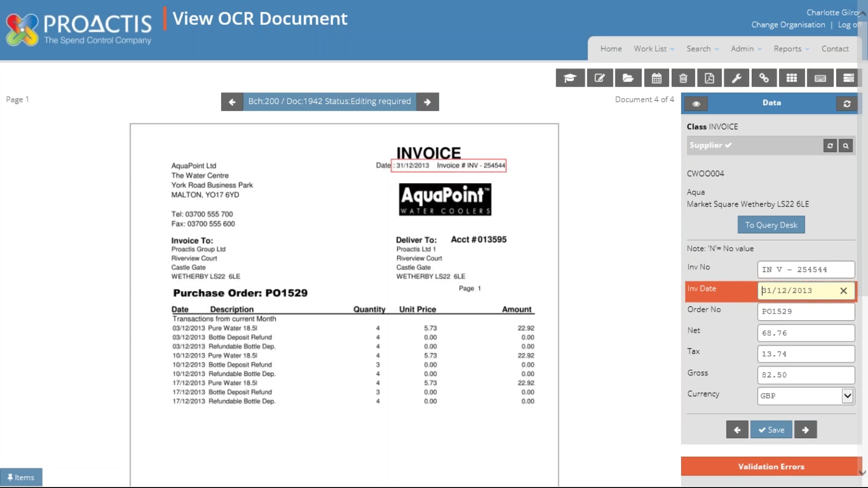The image size is (868, 488).
Task: Select the link document chain icon
Action: click(x=764, y=78)
